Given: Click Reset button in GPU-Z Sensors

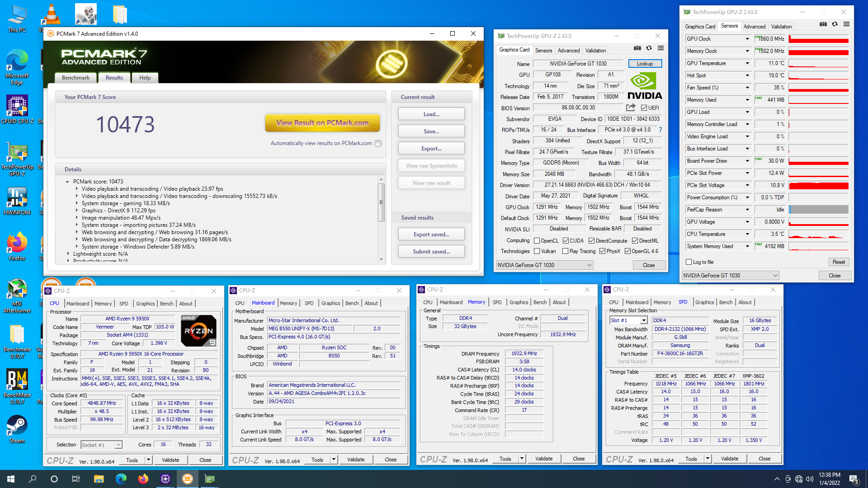Looking at the screenshot, I should (839, 262).
